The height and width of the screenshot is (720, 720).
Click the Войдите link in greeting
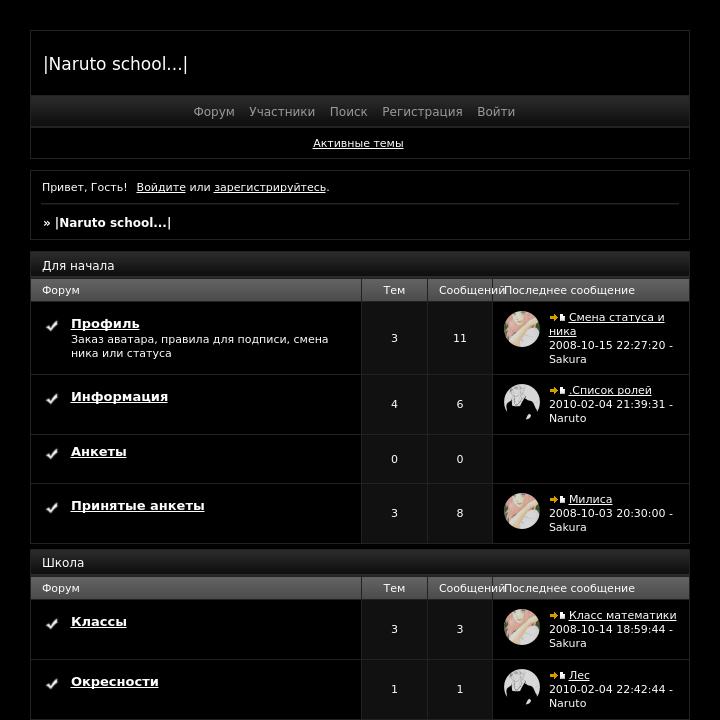[161, 187]
